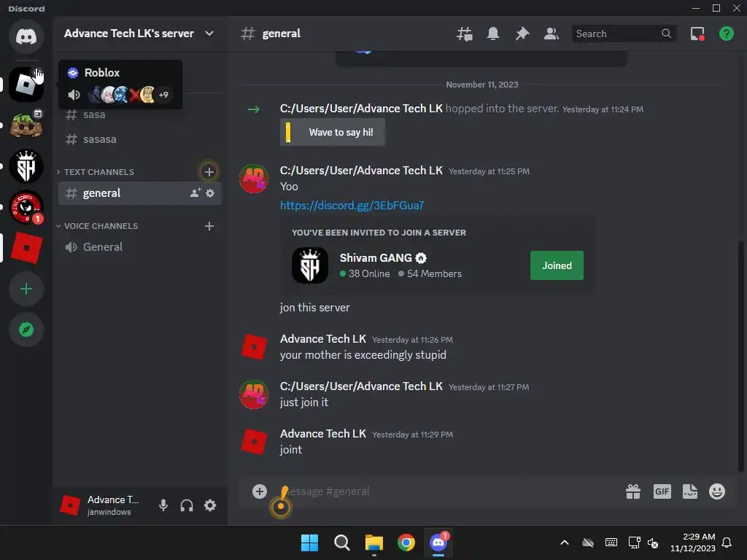747x560 pixels.
Task: Open the green Help icon
Action: (x=727, y=34)
